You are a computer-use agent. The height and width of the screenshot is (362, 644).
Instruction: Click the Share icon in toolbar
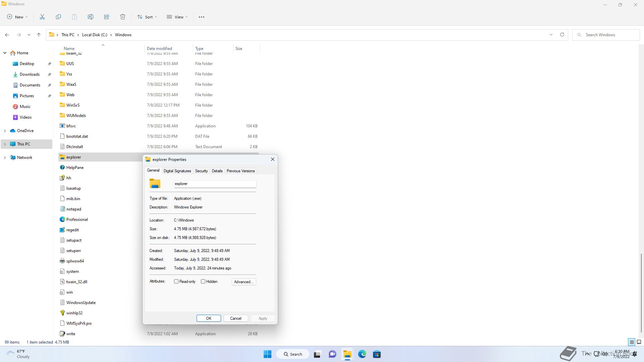click(x=107, y=17)
